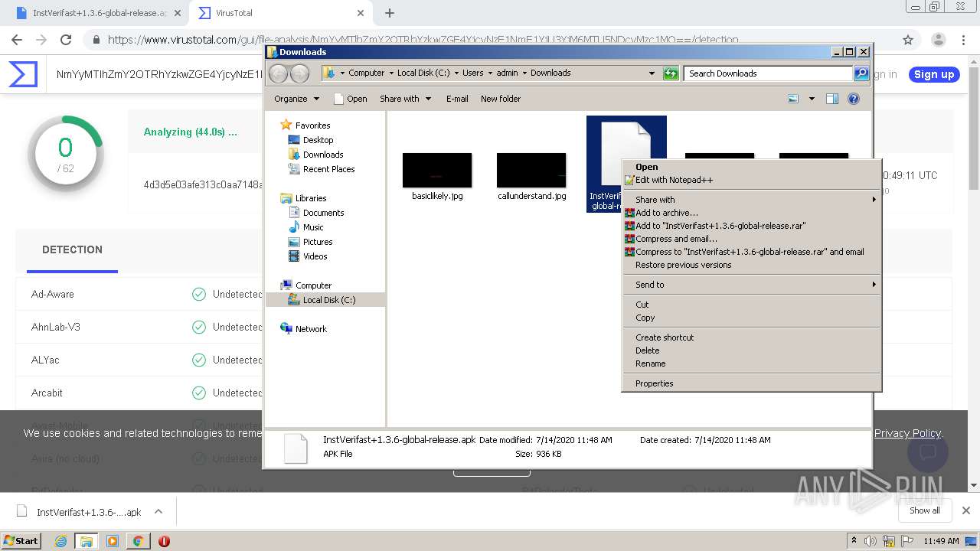
Task: Open a new Chrome tab
Action: [x=389, y=13]
